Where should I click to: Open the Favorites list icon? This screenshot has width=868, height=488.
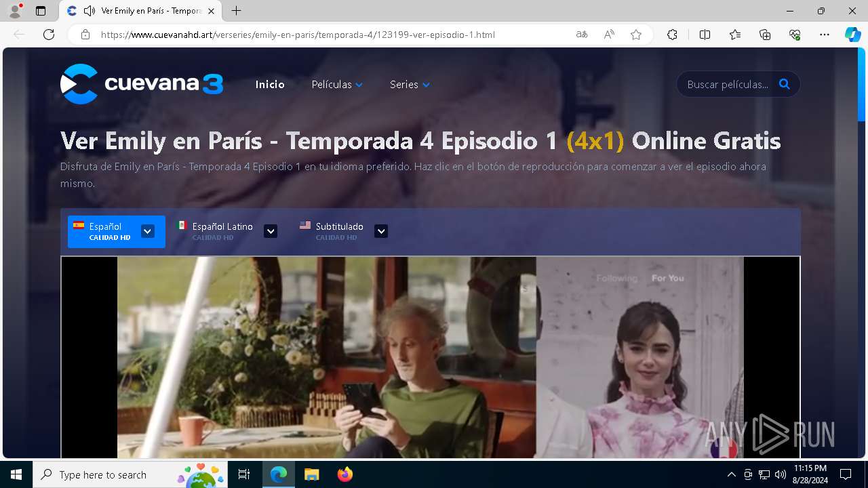pos(735,35)
